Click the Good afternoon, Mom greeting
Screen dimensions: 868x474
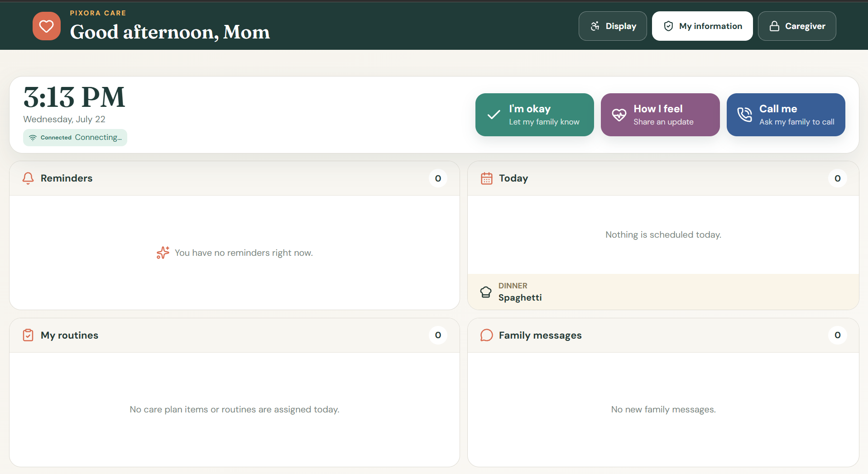(170, 32)
